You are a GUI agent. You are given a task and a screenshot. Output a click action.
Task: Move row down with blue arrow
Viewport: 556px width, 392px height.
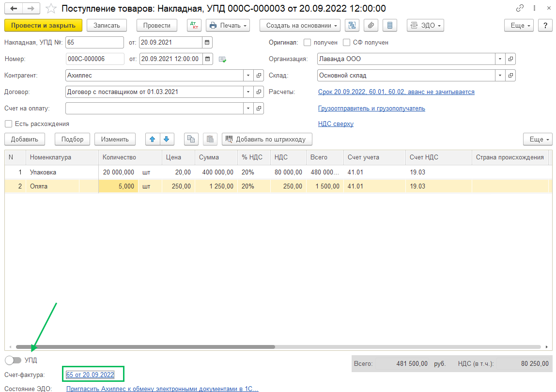coord(166,139)
